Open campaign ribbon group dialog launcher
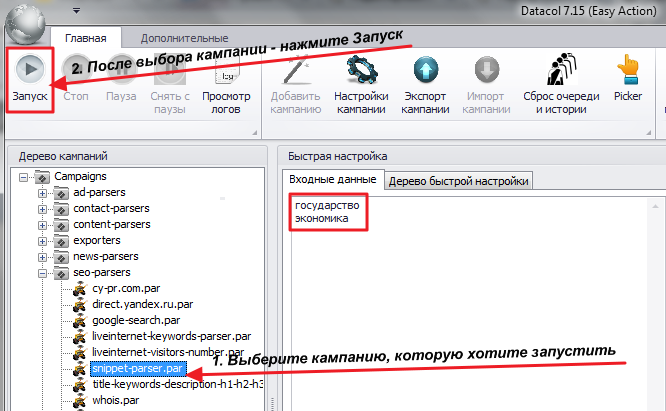The image size is (666, 411). 649,133
